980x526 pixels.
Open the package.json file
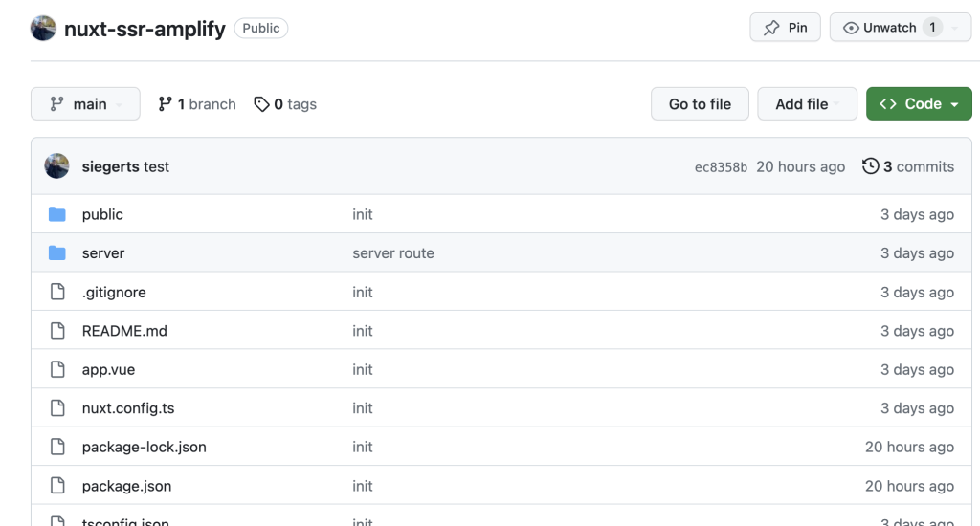pos(126,486)
